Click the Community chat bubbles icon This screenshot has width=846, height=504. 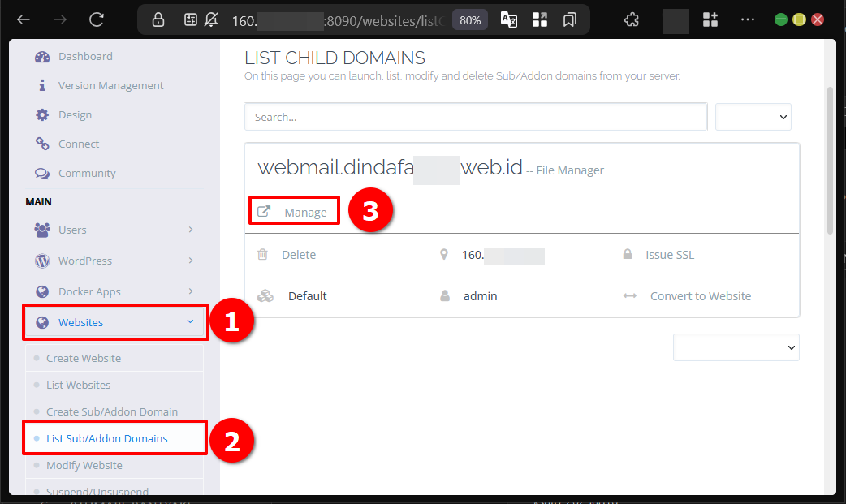[x=42, y=174]
